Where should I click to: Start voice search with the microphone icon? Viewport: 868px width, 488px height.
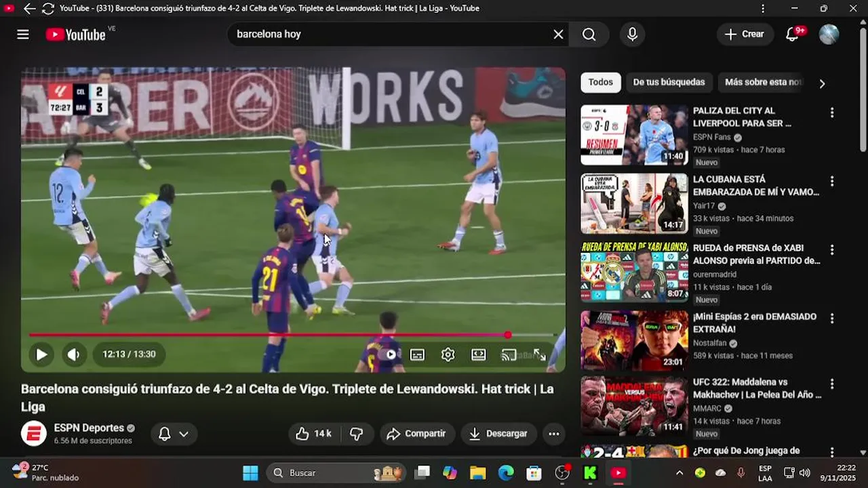pyautogui.click(x=632, y=35)
